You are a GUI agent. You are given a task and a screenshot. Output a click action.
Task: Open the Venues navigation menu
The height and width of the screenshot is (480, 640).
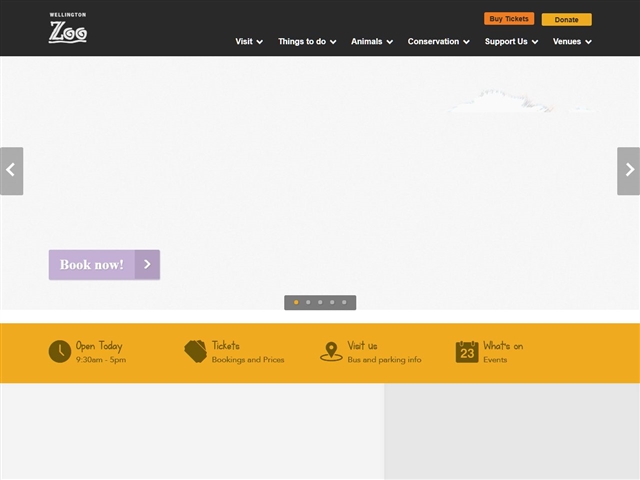click(x=572, y=42)
